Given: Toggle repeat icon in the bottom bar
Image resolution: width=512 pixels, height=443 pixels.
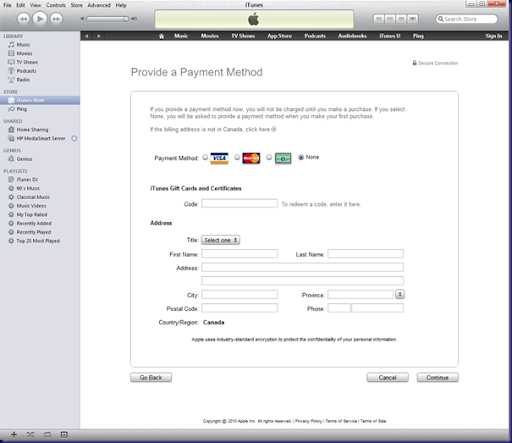Looking at the screenshot, I should pos(47,434).
